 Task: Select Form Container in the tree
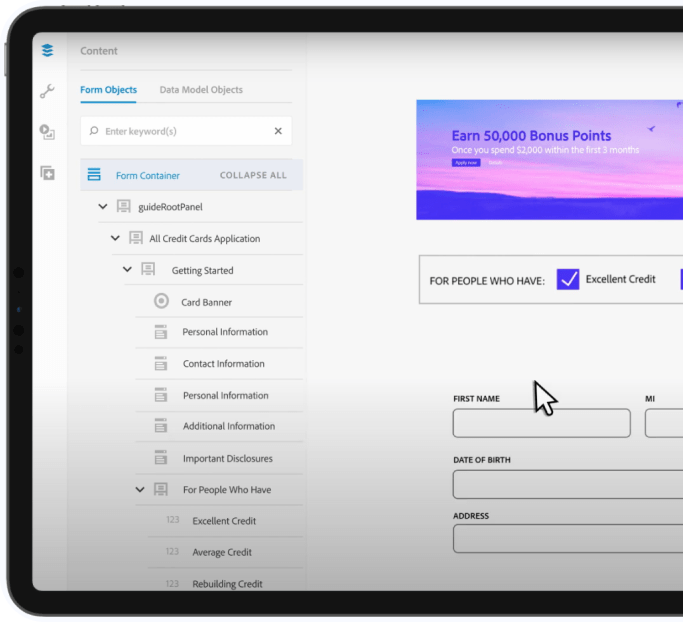148,176
